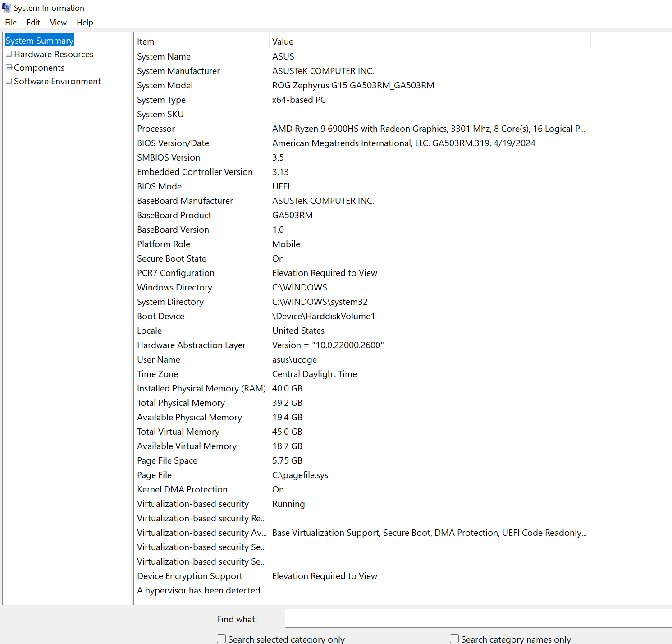This screenshot has width=672, height=644.
Task: Select the Embedded Controller Version row
Action: (362, 172)
